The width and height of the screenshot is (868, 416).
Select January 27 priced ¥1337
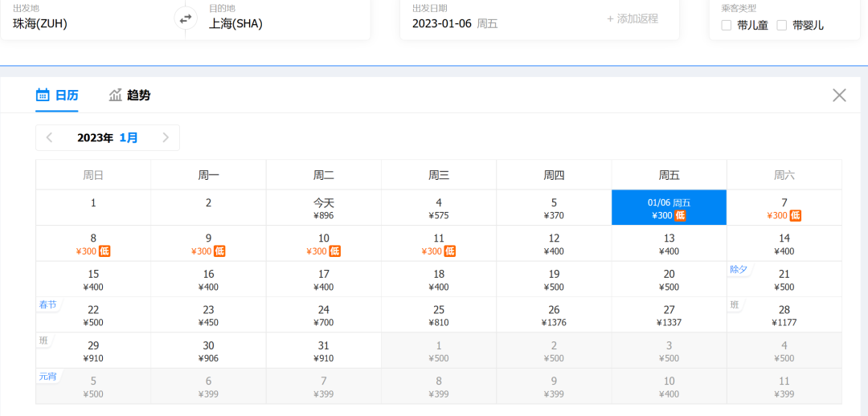tap(669, 315)
